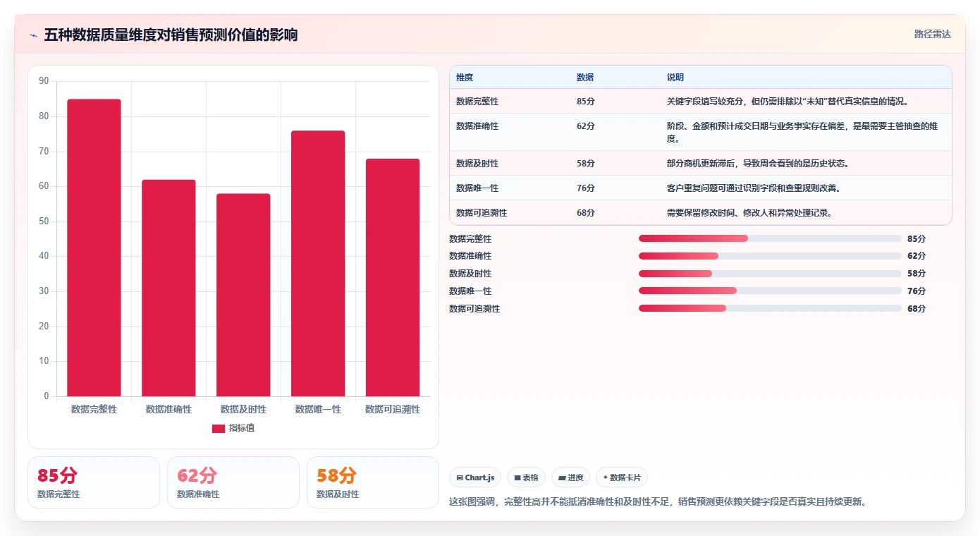Click the 数据可追溯性 table row name
Screen dimensions: 980x536
click(x=482, y=213)
